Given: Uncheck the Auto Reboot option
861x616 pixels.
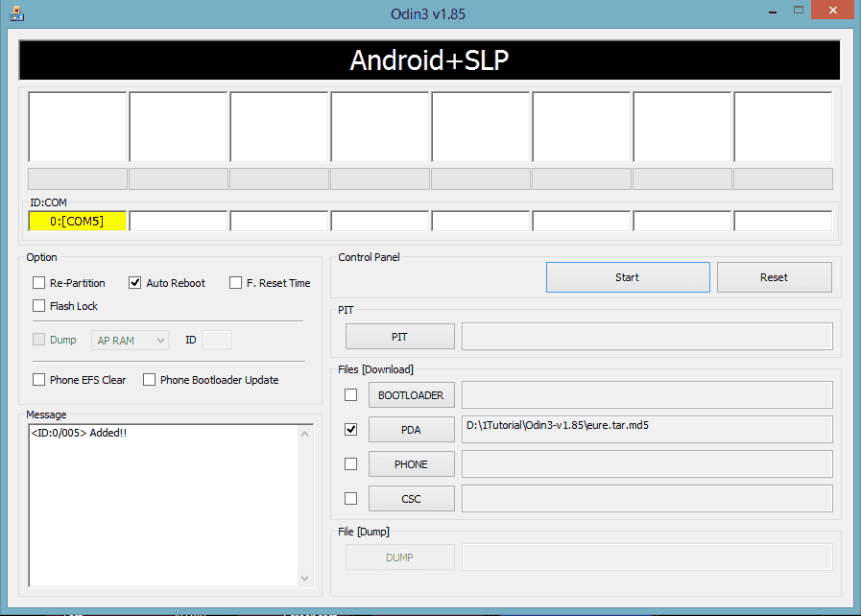Looking at the screenshot, I should pyautogui.click(x=134, y=283).
